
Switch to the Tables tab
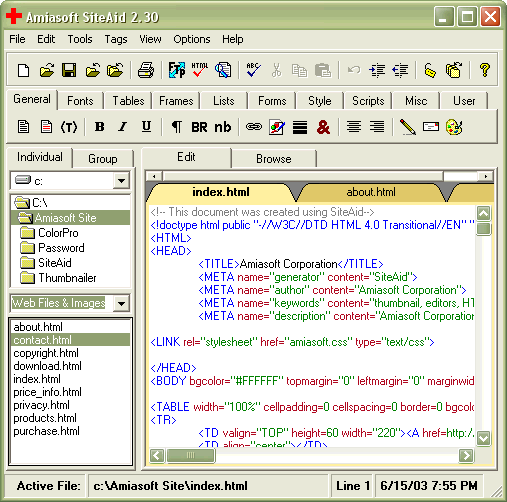(128, 101)
